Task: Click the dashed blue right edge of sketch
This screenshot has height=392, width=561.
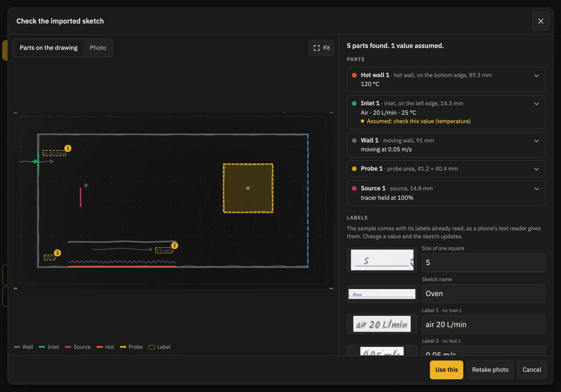Action: 308,201
